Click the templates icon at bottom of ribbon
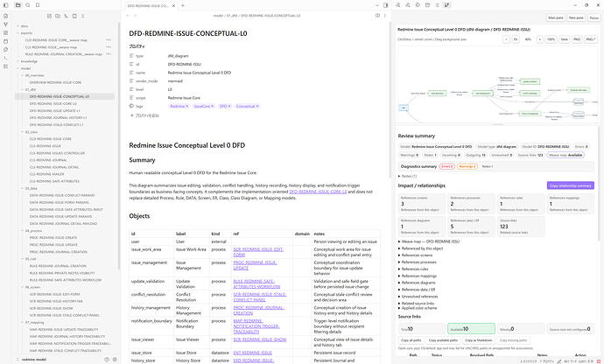604x364 pixels. (5, 66)
